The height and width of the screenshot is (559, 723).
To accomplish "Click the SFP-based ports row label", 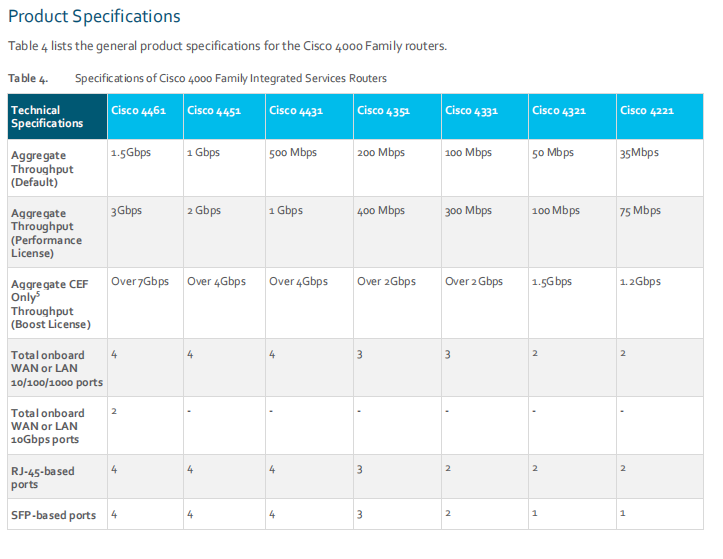I will pyautogui.click(x=53, y=515).
